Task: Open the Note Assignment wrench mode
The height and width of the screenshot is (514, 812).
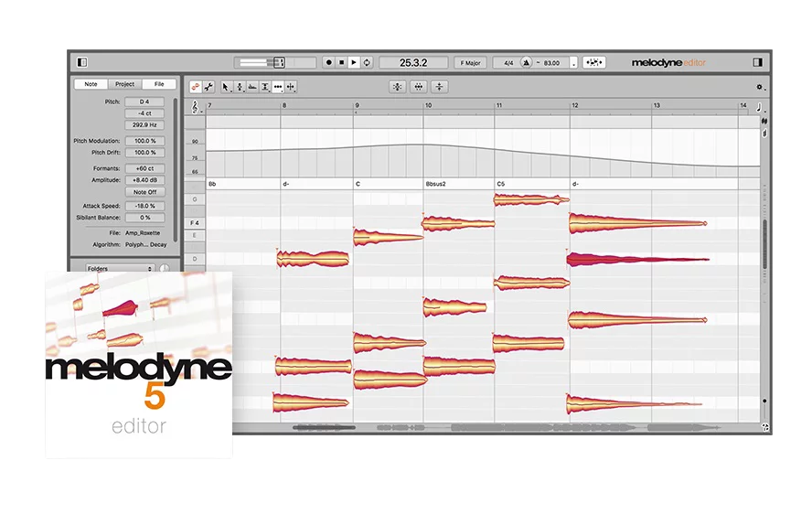Action: pyautogui.click(x=208, y=87)
